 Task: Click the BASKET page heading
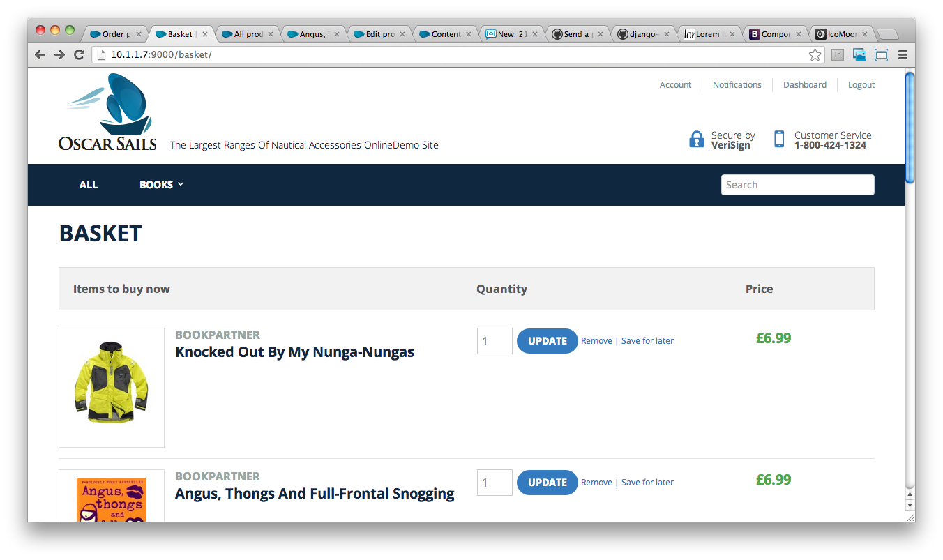(100, 233)
